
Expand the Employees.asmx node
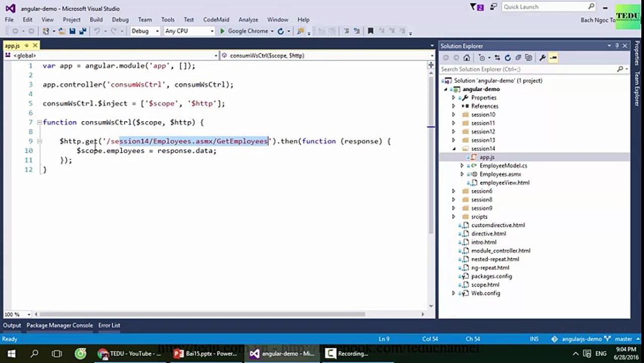(x=462, y=174)
